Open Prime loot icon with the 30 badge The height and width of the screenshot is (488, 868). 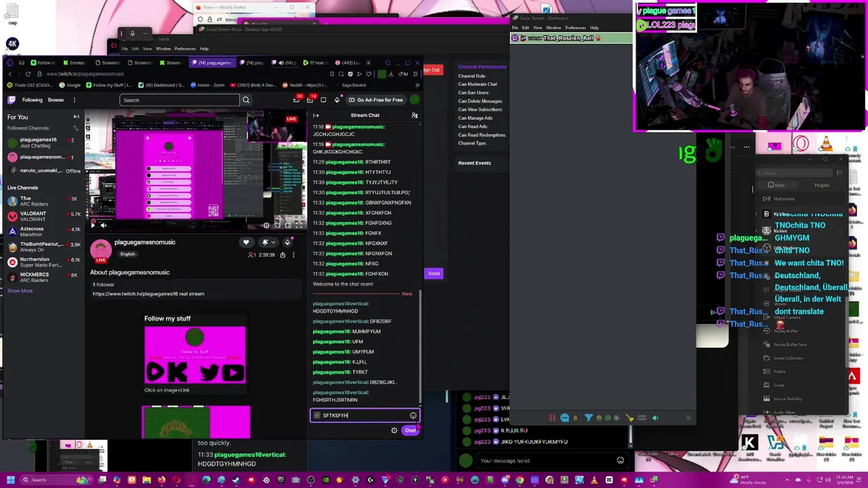click(296, 100)
